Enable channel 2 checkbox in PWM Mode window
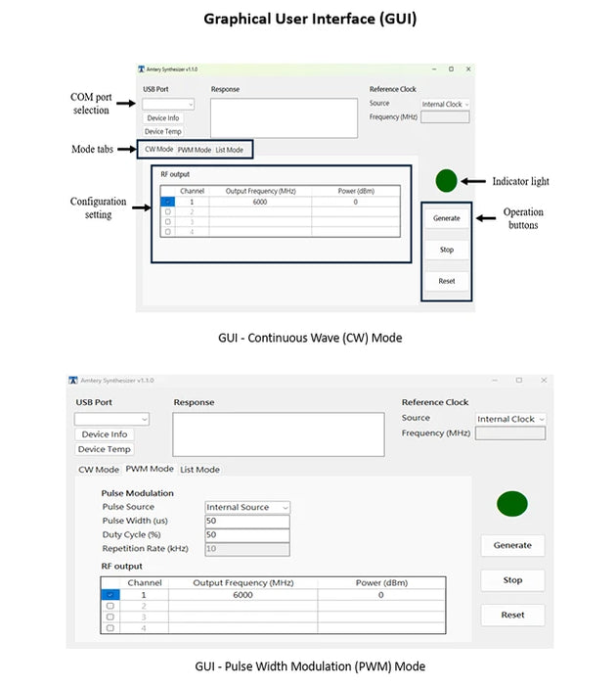 tap(110, 606)
